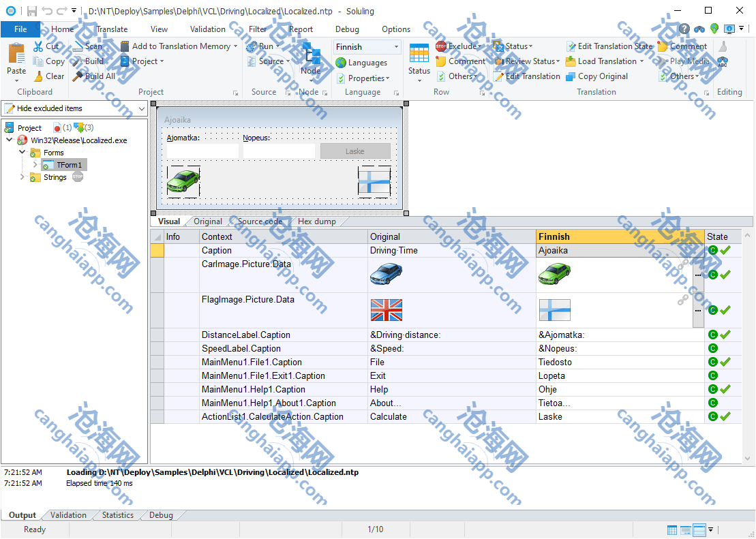Screen dimensions: 756x539
Task: Open the Hide excluded items dropdown
Action: pyautogui.click(x=142, y=108)
